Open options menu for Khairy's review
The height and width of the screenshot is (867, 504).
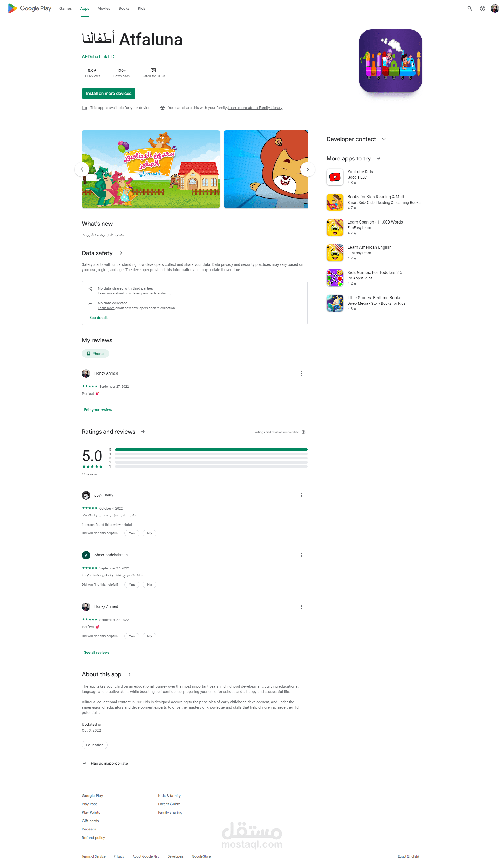click(x=301, y=495)
